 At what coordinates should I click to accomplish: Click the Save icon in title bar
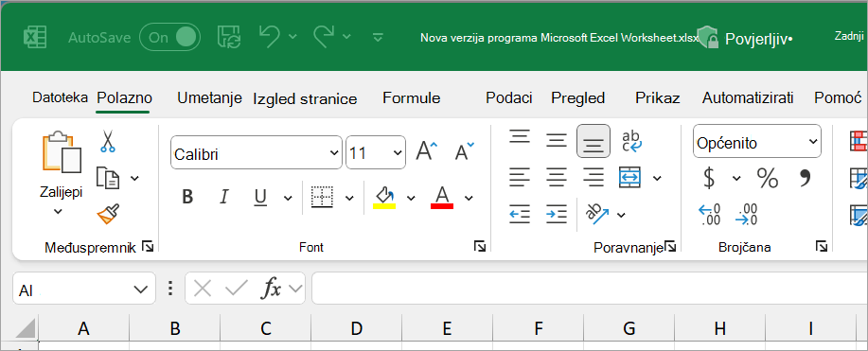point(228,37)
